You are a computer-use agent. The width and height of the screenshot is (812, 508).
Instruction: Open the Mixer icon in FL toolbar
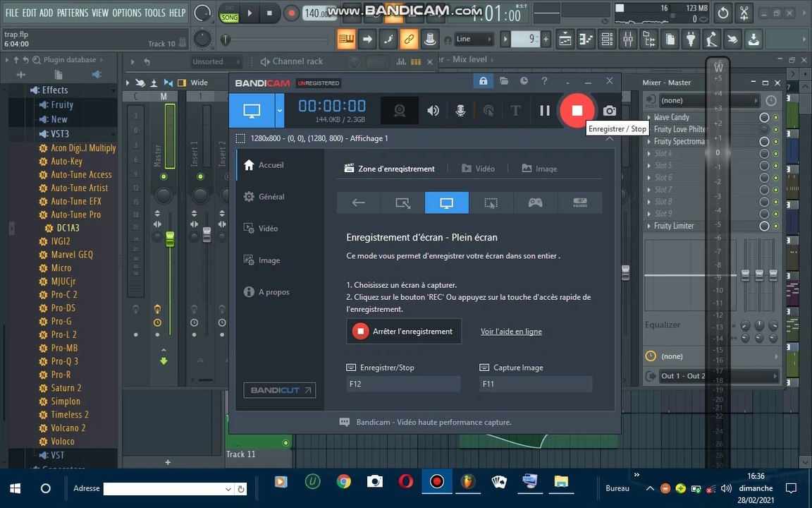coord(627,40)
